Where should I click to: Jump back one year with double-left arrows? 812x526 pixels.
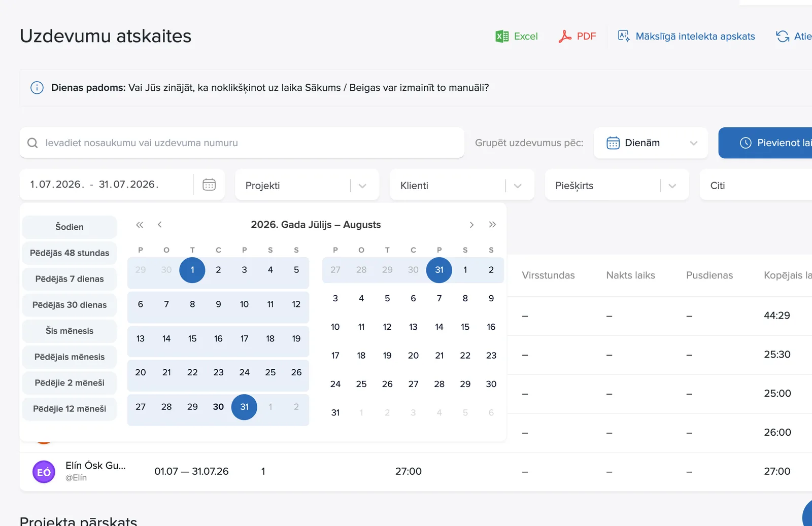(x=140, y=225)
